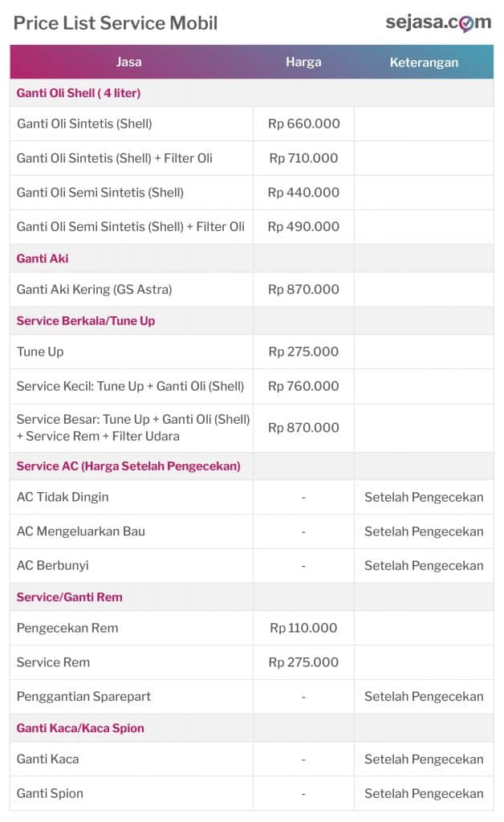Click the Ganti Kaca/Kaca Spion heading
This screenshot has width=504, height=822.
click(x=80, y=728)
